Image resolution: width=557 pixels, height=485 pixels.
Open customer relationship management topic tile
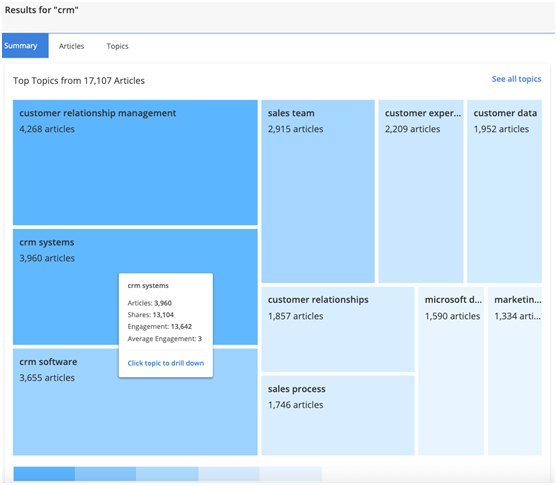coord(135,162)
